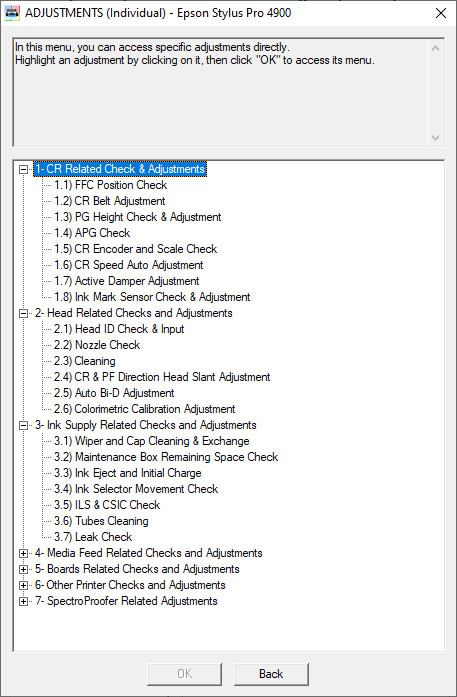
Task: Select 1.3) PG Height Check & Adjustment
Action: point(137,217)
